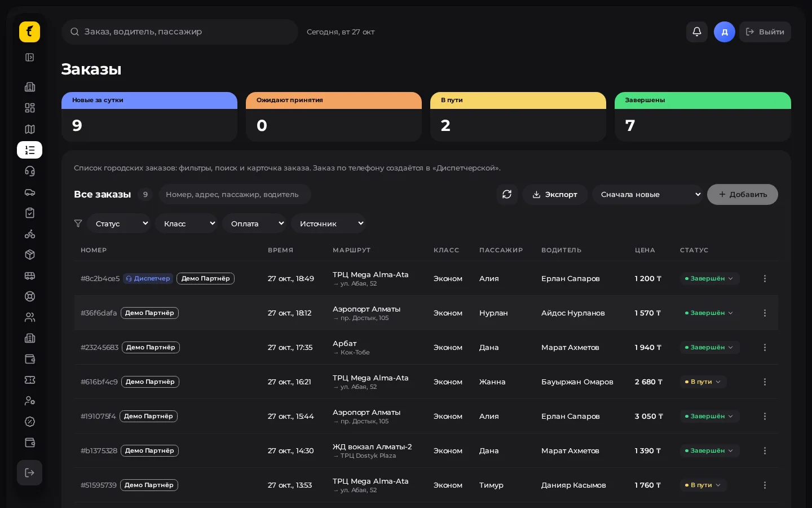
Task: Click the «Завершены» stat card
Action: (x=703, y=117)
